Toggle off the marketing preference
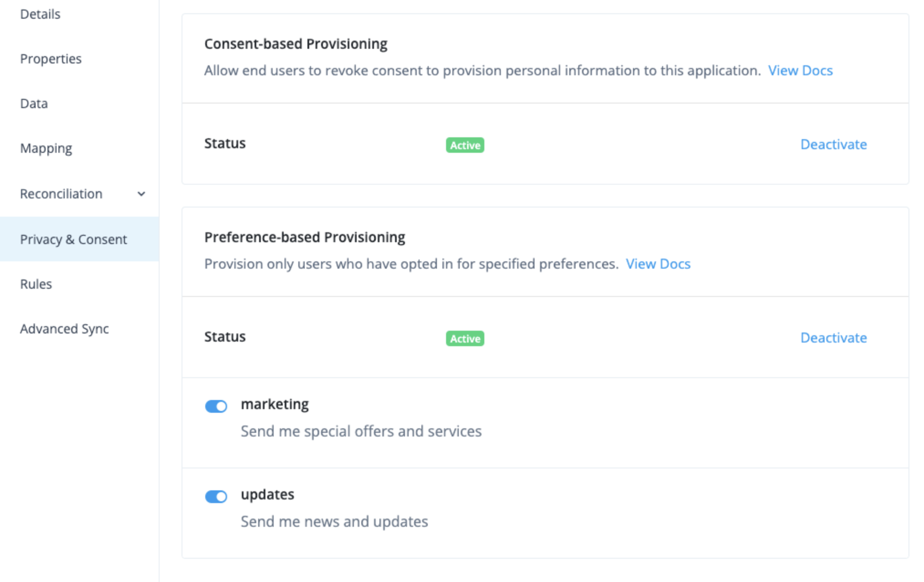 point(216,406)
